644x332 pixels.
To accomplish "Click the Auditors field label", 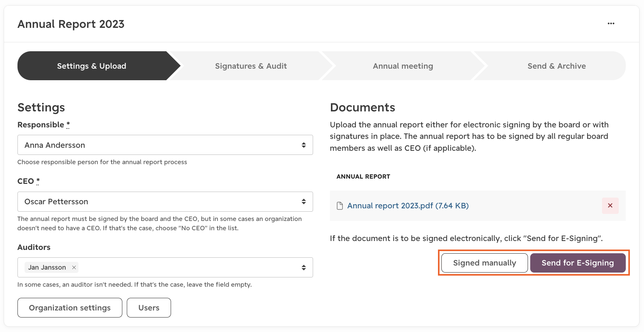I will pos(34,247).
